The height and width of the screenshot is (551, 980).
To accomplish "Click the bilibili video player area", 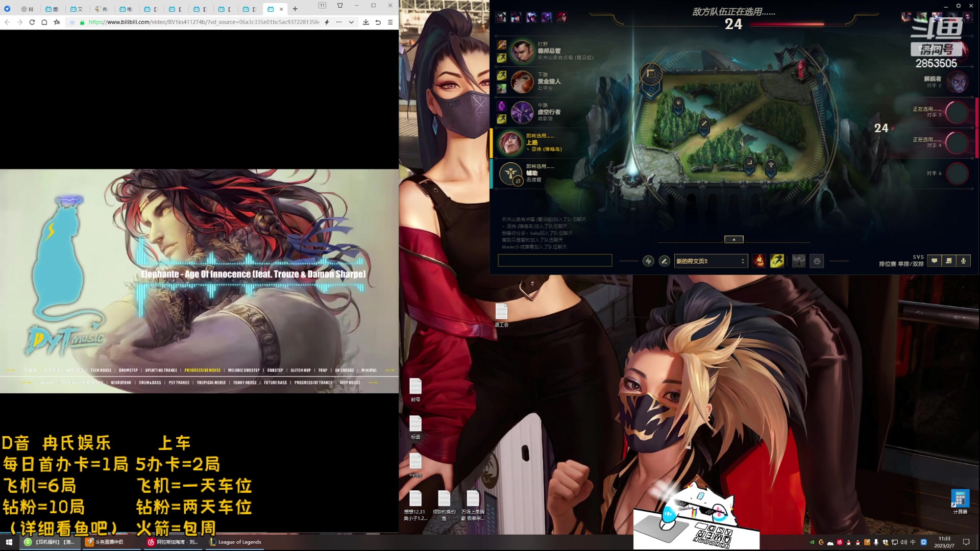I will point(199,281).
